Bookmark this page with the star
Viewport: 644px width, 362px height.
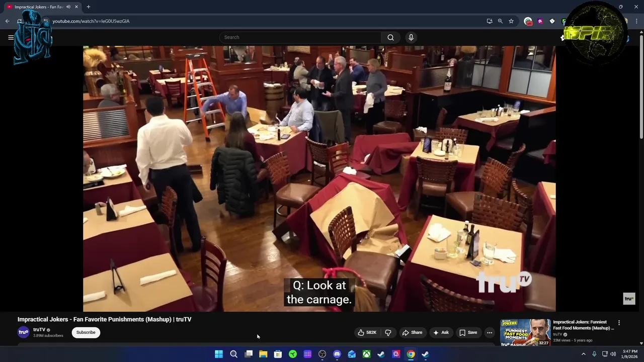(511, 21)
